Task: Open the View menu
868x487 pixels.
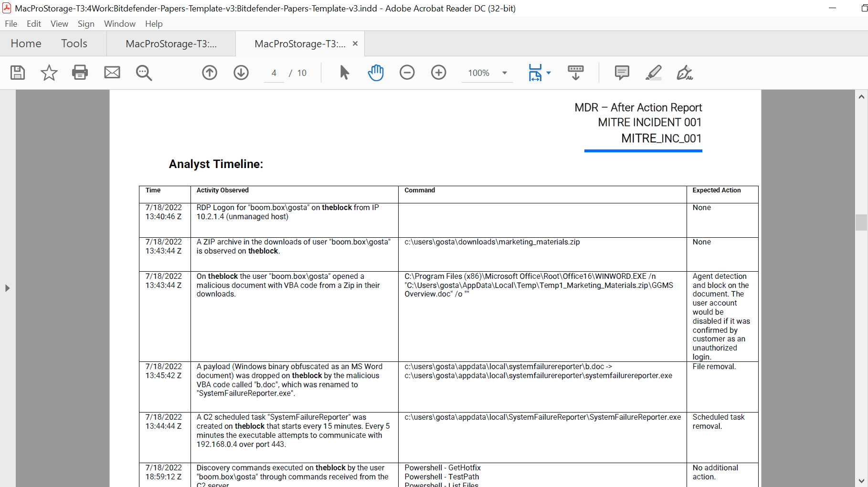Action: tap(59, 24)
